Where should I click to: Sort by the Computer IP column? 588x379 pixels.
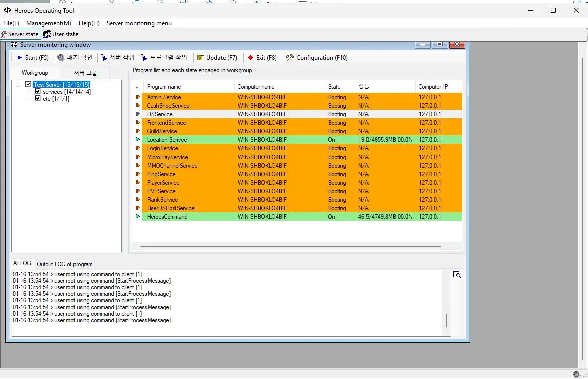pyautogui.click(x=439, y=87)
